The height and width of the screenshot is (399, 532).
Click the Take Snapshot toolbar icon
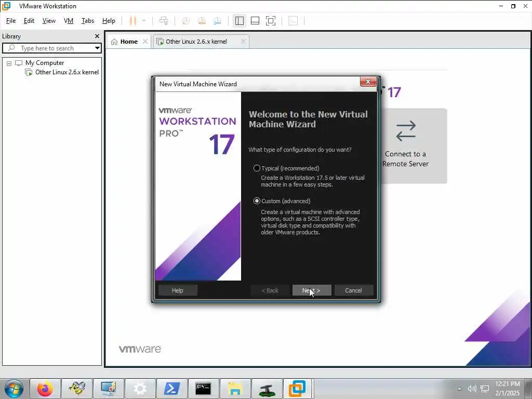pyautogui.click(x=185, y=21)
